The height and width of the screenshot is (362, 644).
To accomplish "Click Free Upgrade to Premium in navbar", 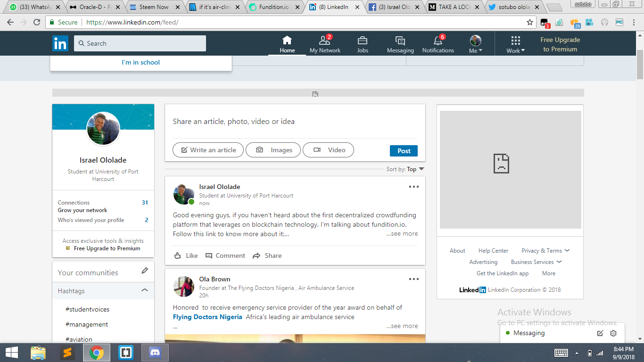I will click(x=560, y=44).
